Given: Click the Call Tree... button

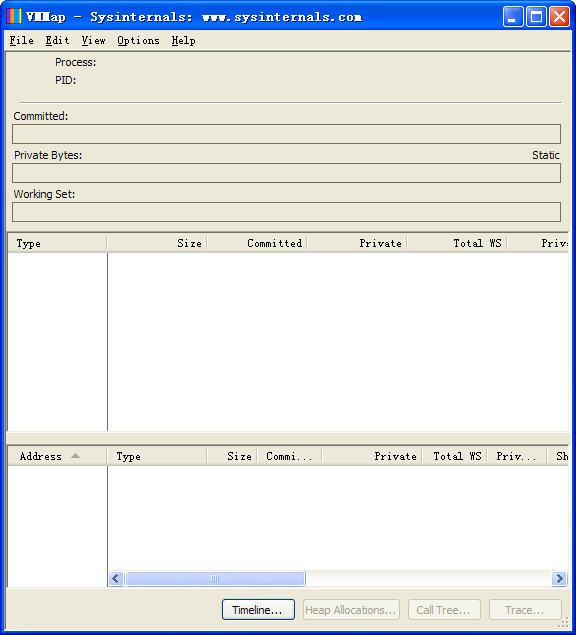Looking at the screenshot, I should coord(444,609).
